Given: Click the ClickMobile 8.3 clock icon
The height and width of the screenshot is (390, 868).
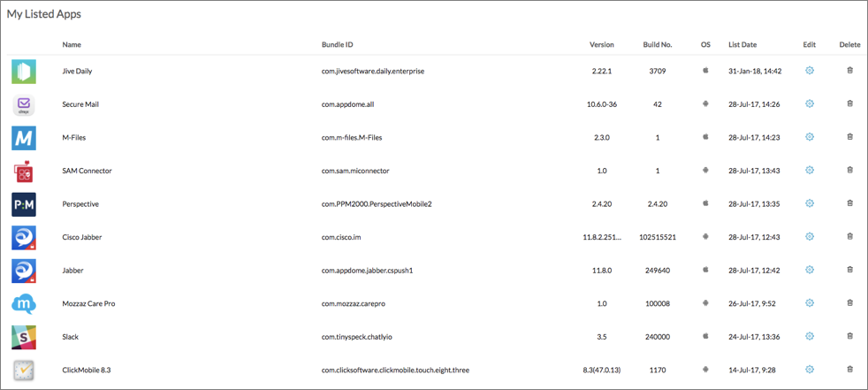Looking at the screenshot, I should click(24, 370).
